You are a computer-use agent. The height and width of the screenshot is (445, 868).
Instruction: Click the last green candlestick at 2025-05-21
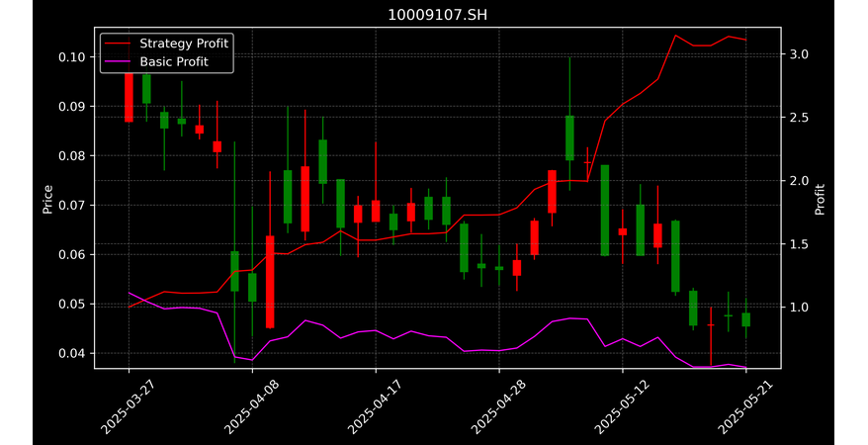(x=746, y=319)
